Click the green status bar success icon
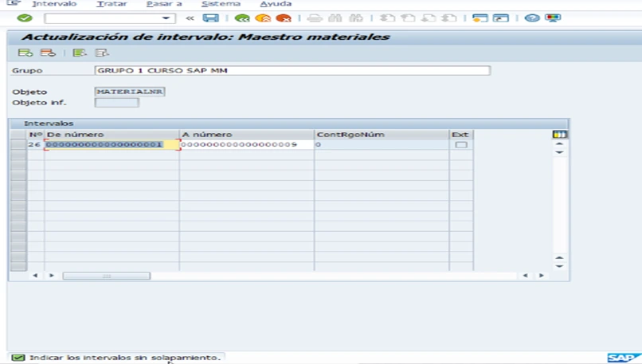 coord(18,358)
